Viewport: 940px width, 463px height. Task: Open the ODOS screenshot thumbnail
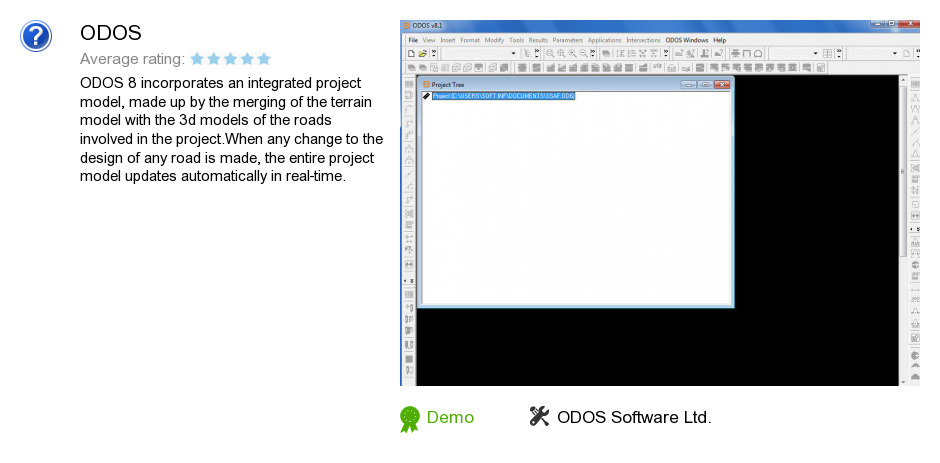click(660, 203)
